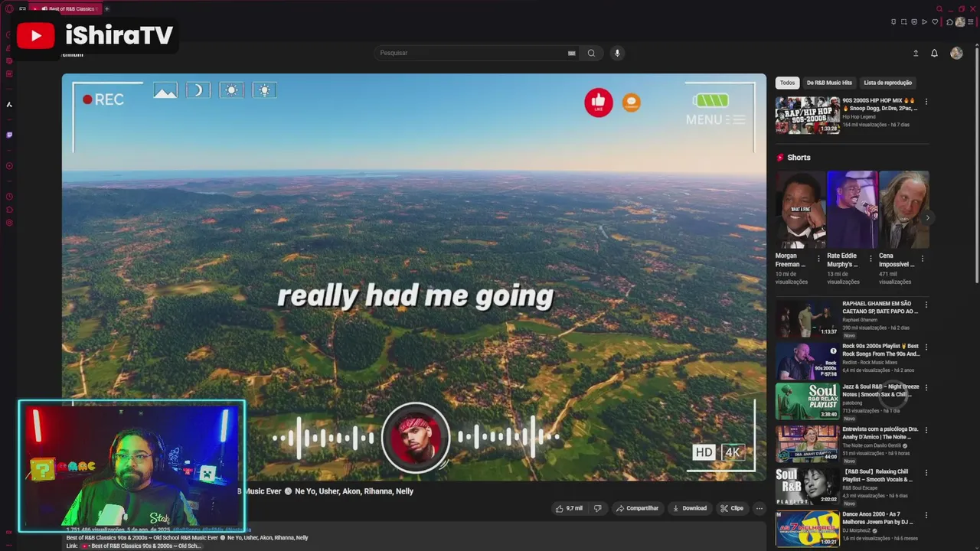Open the Opera menu logo
980x551 pixels.
click(9, 8)
